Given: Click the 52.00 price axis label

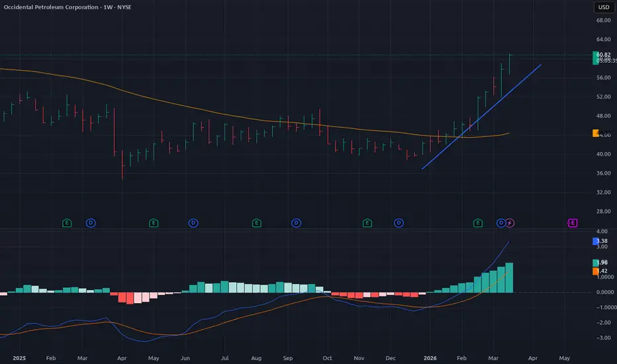Looking at the screenshot, I should point(603,97).
